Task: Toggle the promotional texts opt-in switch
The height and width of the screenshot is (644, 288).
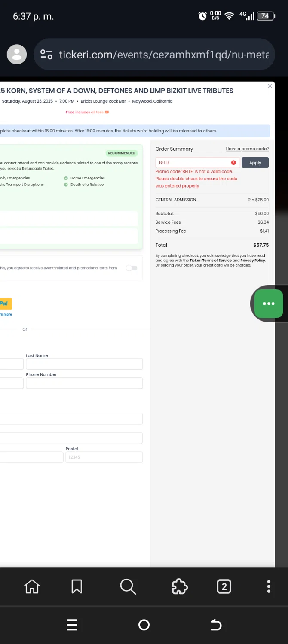Action: pos(132,268)
